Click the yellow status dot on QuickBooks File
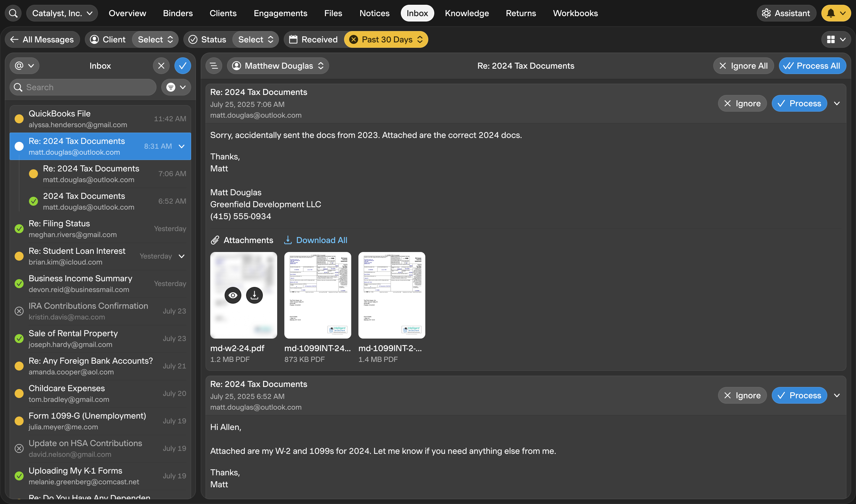 coord(19,119)
